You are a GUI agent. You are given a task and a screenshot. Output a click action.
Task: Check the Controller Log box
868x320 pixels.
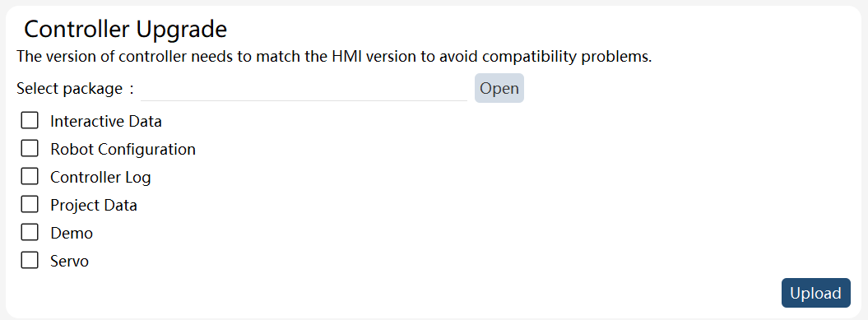tap(30, 176)
